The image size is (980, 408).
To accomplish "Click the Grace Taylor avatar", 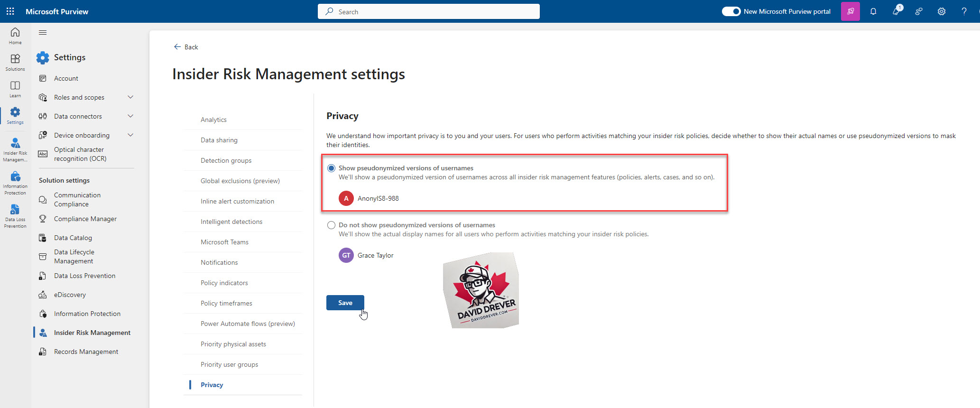I will click(x=346, y=255).
